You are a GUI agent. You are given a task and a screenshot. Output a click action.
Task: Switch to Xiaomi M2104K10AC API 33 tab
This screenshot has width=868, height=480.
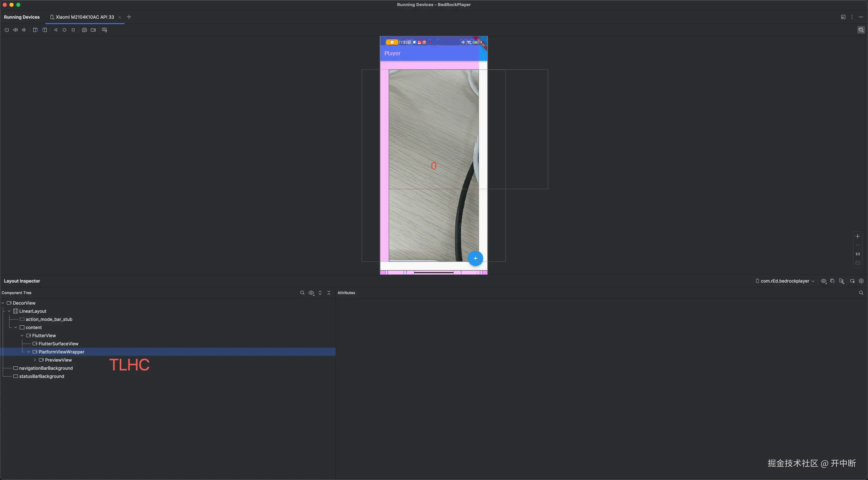tap(85, 17)
